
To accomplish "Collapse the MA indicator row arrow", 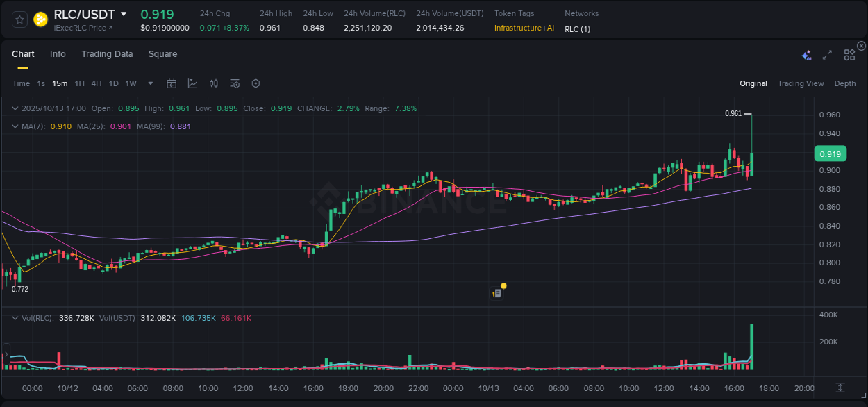I will [x=14, y=126].
